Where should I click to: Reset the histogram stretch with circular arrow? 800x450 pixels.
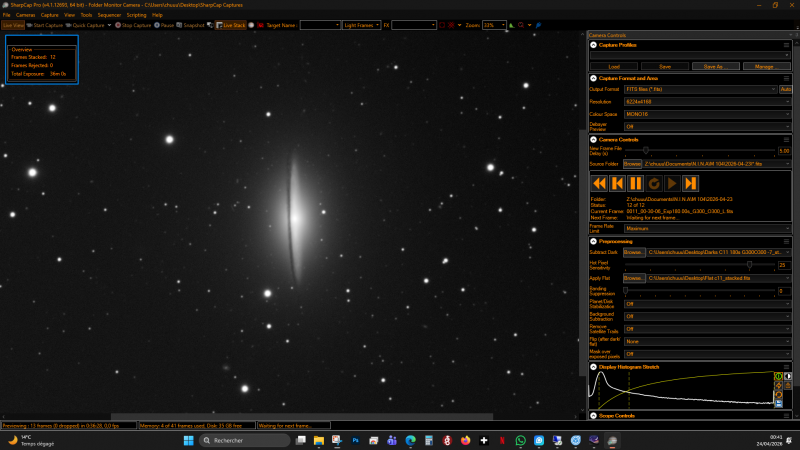point(779,394)
